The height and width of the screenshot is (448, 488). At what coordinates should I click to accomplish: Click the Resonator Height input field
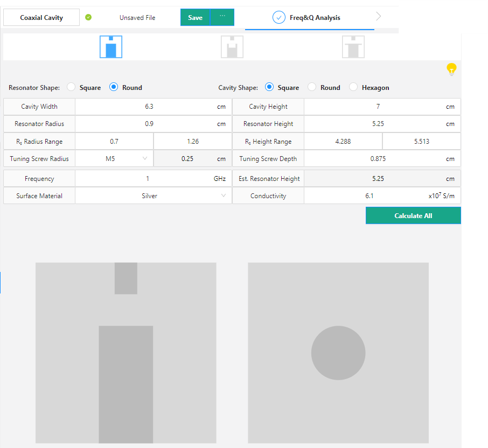(x=382, y=124)
